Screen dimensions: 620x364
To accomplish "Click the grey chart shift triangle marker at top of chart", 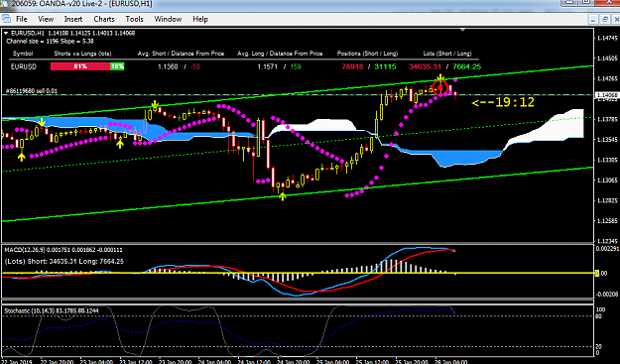I will click(463, 30).
